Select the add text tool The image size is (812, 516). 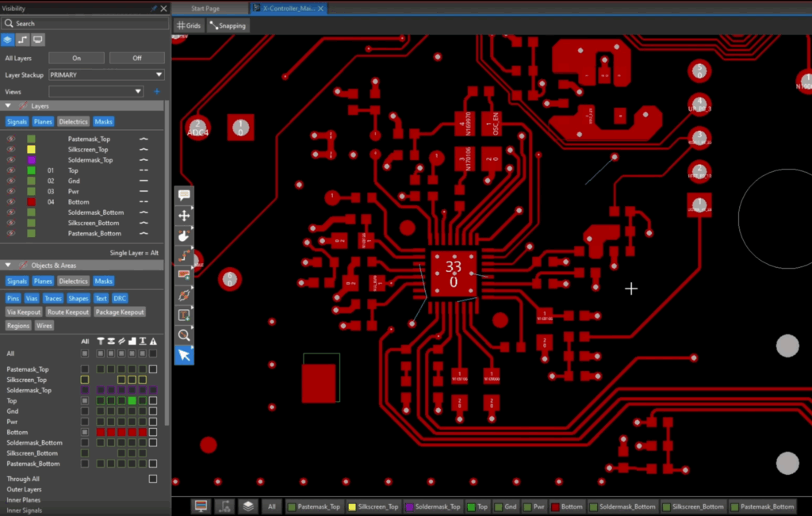(184, 315)
